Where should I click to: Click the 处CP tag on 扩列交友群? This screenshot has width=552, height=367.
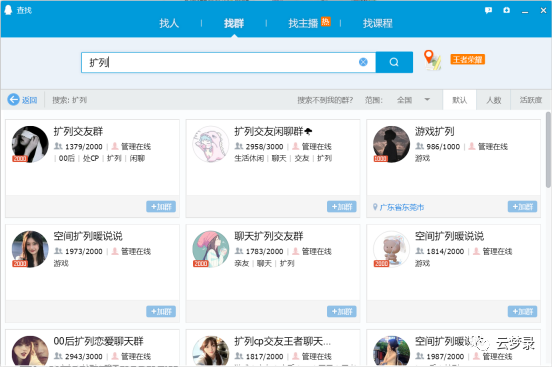tap(91, 158)
